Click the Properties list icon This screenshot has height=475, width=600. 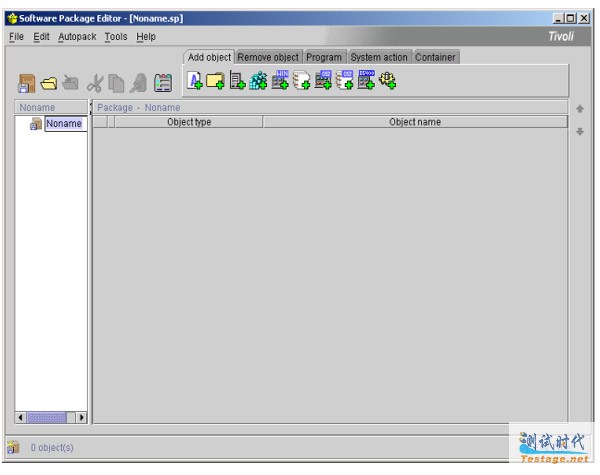[163, 87]
